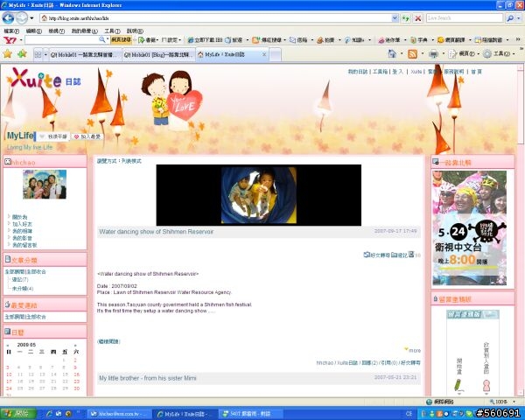Image resolution: width=525 pixels, height=420 pixels.
Task: Open the 檔案(F) menu
Action: 11,31
